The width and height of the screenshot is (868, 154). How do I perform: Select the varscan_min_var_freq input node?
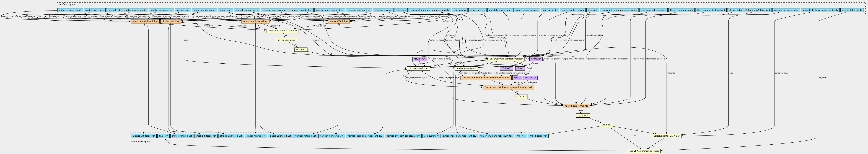(359, 10)
